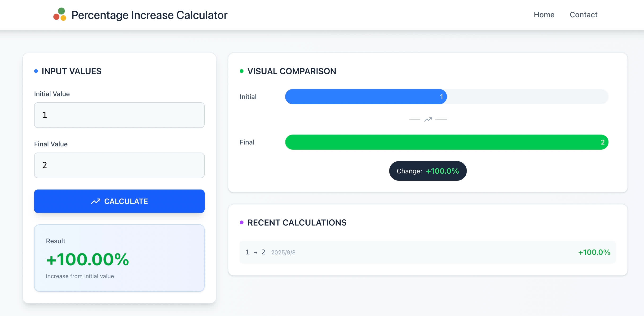Click the green dot beside Visual Comparison
Viewport: 644px width, 316px height.
[242, 71]
